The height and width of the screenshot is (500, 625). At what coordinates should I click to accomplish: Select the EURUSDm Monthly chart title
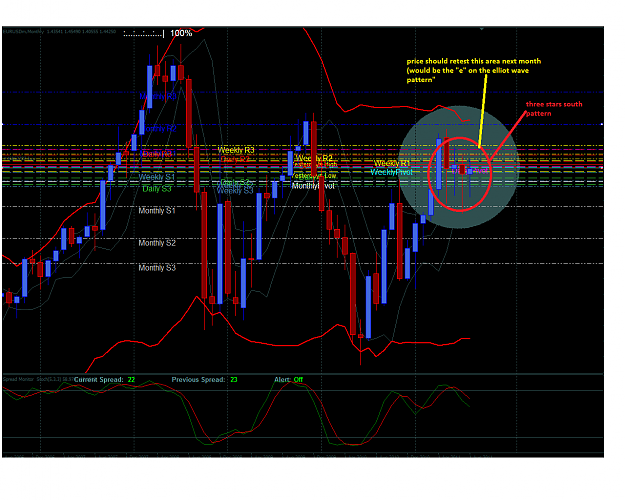click(59, 31)
